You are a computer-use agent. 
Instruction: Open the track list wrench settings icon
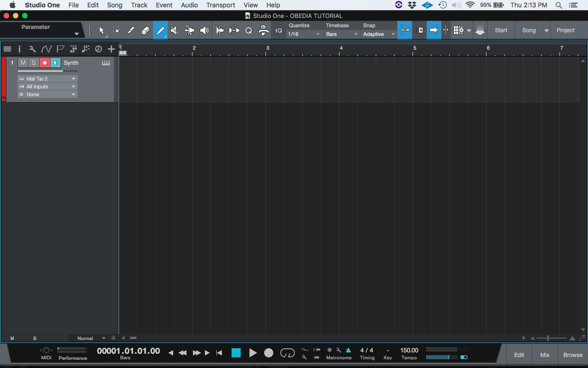click(x=33, y=49)
